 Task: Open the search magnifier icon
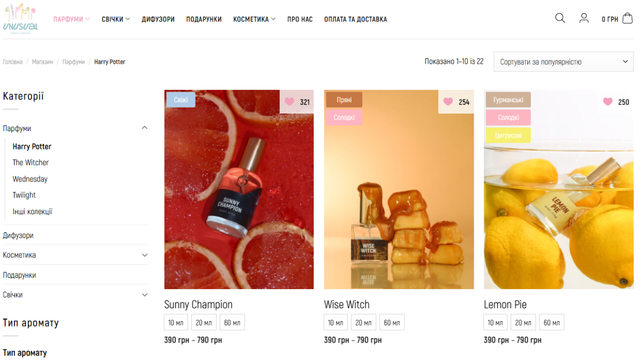pyautogui.click(x=560, y=18)
